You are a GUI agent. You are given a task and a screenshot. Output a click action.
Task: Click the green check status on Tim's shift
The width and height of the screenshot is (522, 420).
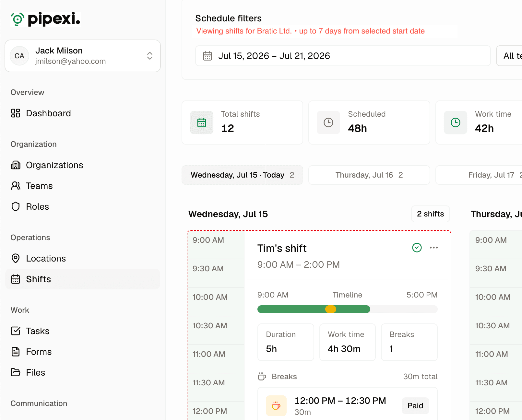click(x=417, y=248)
